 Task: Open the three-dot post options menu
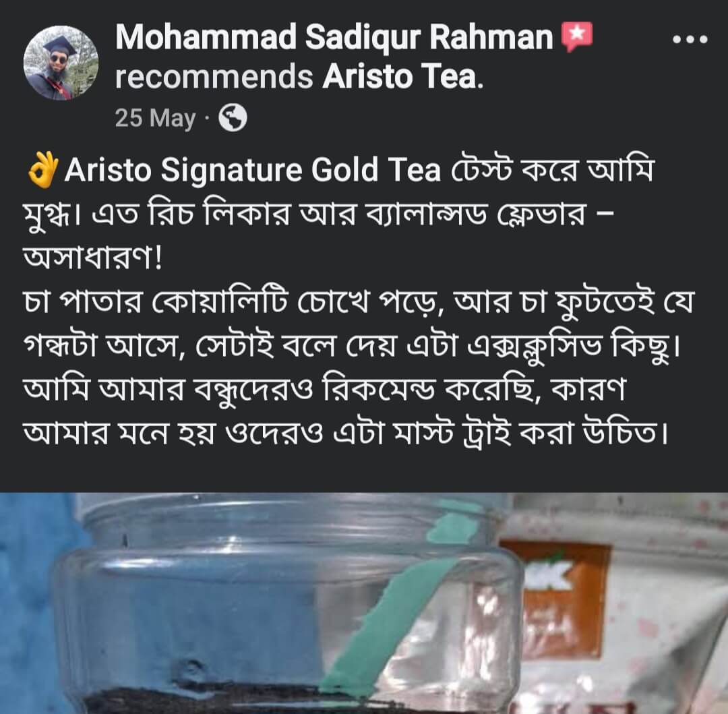tap(690, 40)
